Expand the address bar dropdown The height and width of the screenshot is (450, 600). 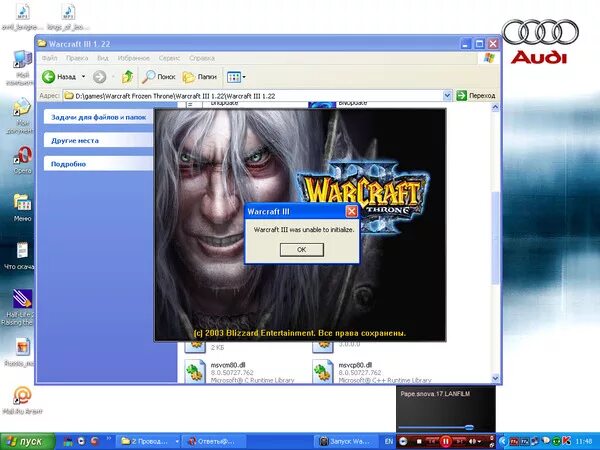pyautogui.click(x=447, y=96)
